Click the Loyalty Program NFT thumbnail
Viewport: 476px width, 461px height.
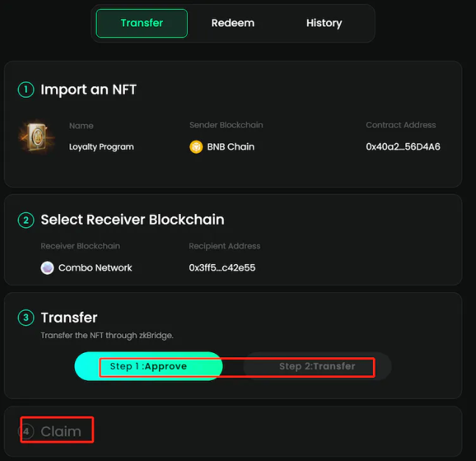coord(37,137)
